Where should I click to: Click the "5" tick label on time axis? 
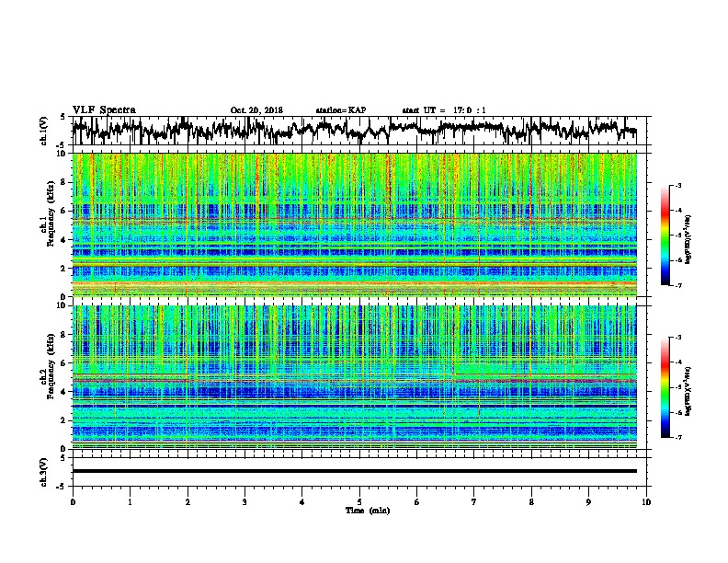(359, 502)
